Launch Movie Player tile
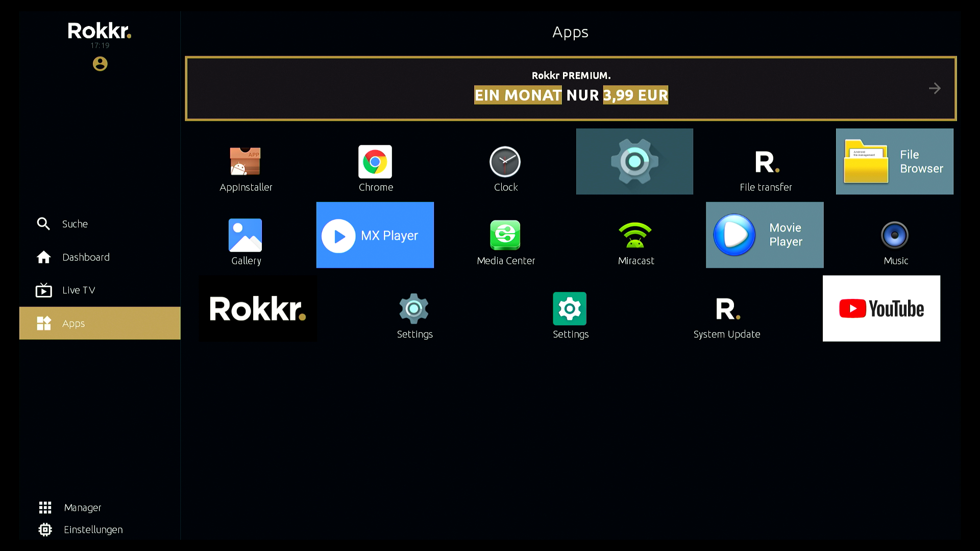The width and height of the screenshot is (980, 551). tap(765, 235)
